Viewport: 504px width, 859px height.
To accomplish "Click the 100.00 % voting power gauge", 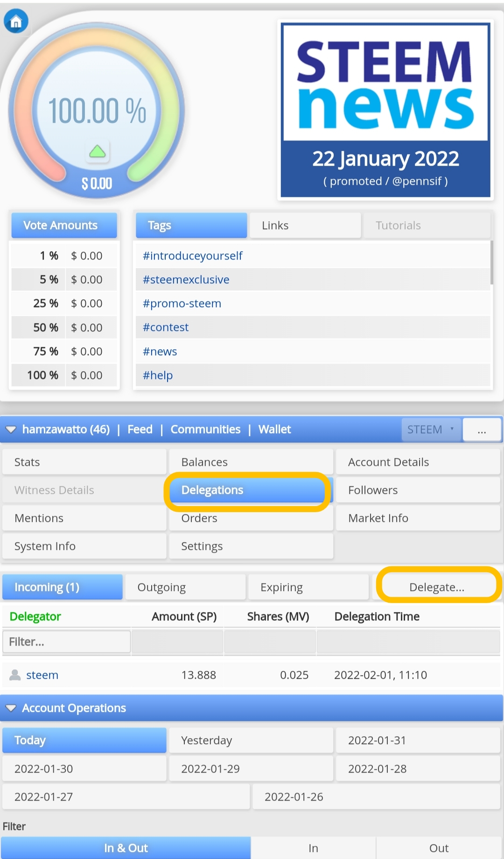I will click(97, 111).
